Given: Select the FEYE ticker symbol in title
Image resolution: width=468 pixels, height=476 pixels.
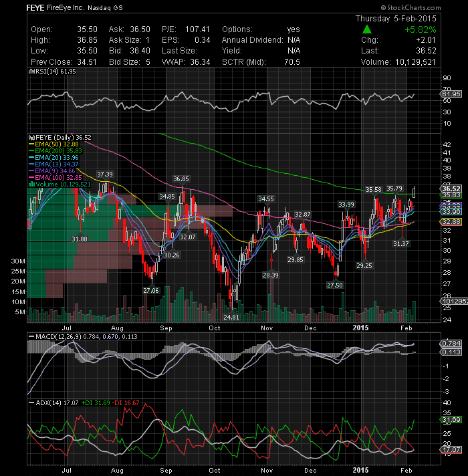Looking at the screenshot, I should (x=35, y=8).
